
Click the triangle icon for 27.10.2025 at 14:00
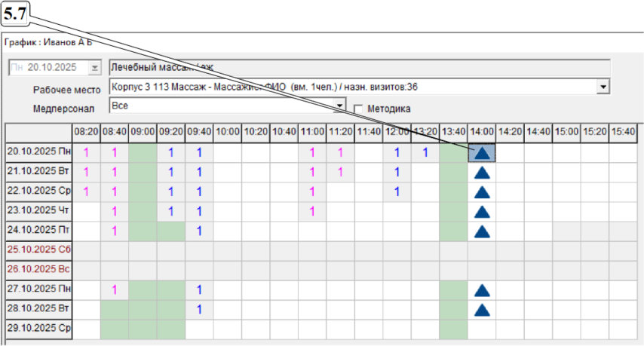coord(483,290)
